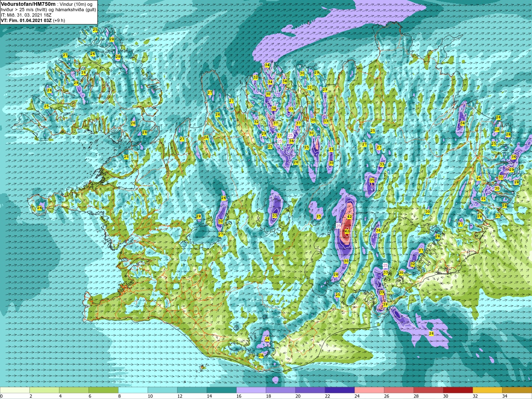Image resolution: width=532 pixels, height=399 pixels.
Task: Click the pale yellow 0–2 m/s legend swatch
Action: click(x=15, y=390)
